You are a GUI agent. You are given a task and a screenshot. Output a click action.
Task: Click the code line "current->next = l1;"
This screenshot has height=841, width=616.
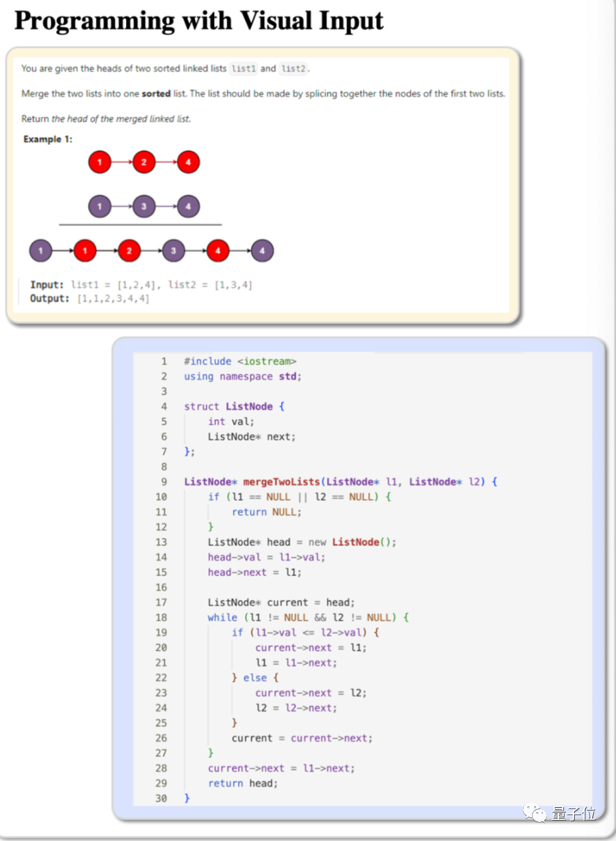coord(311,647)
